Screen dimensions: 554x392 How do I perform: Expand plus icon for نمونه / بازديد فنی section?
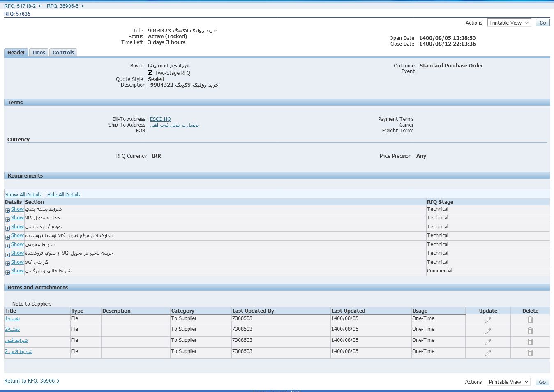[7, 228]
